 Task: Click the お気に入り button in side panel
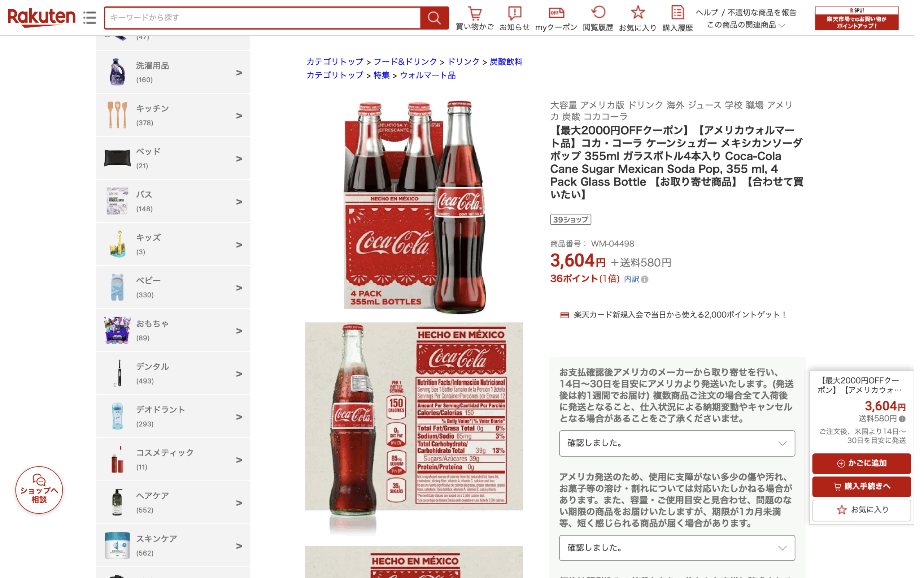tap(862, 510)
